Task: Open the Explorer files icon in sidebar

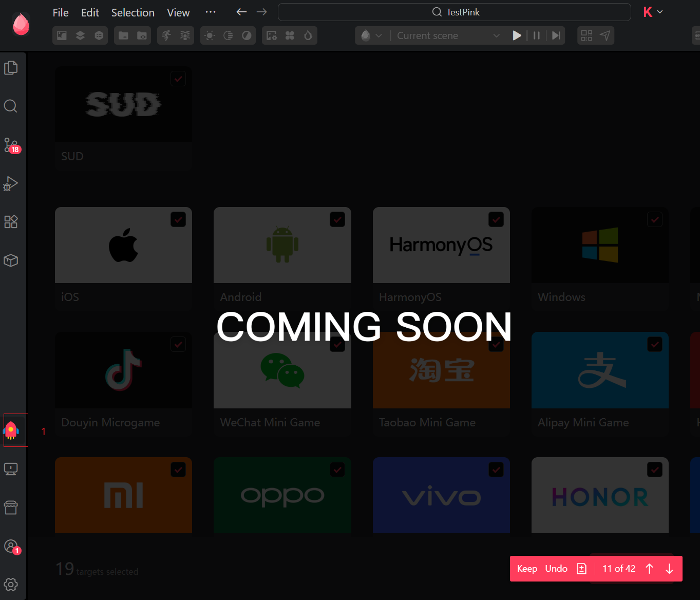Action: [11, 68]
